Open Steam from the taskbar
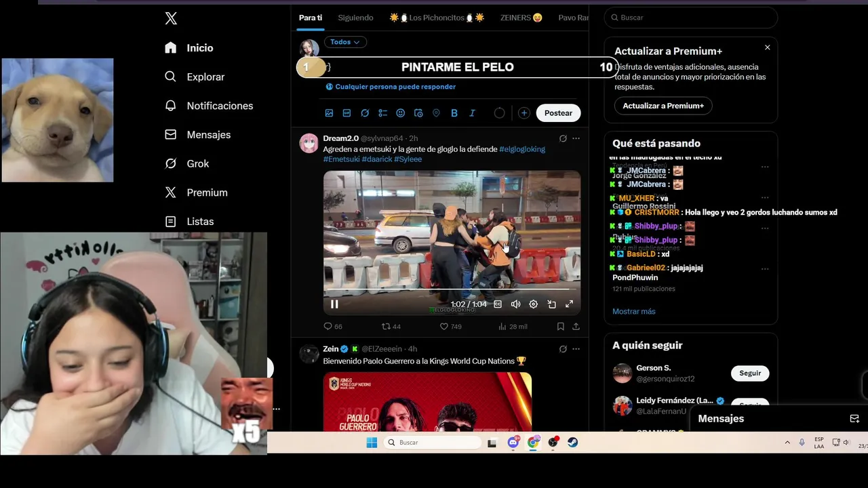The image size is (868, 488). [x=573, y=443]
